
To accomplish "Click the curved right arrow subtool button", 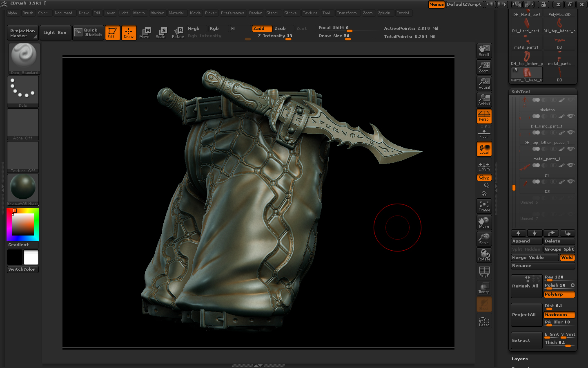I will [551, 233].
